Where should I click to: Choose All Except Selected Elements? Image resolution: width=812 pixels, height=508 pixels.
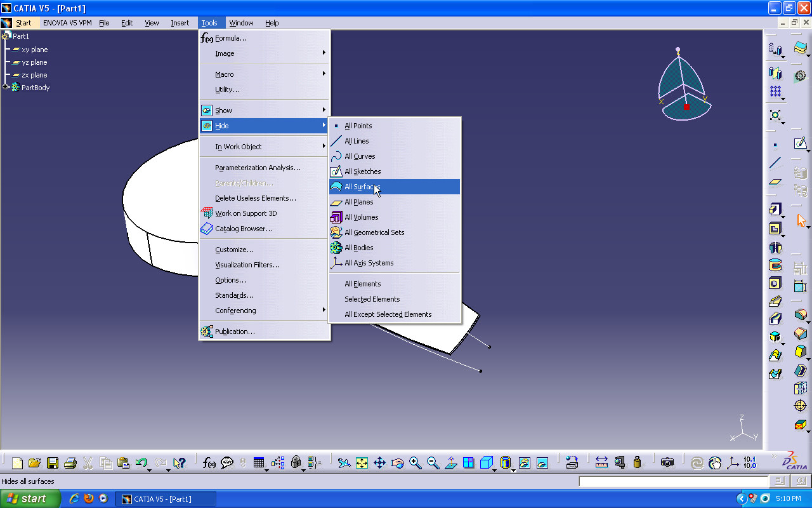395,314
